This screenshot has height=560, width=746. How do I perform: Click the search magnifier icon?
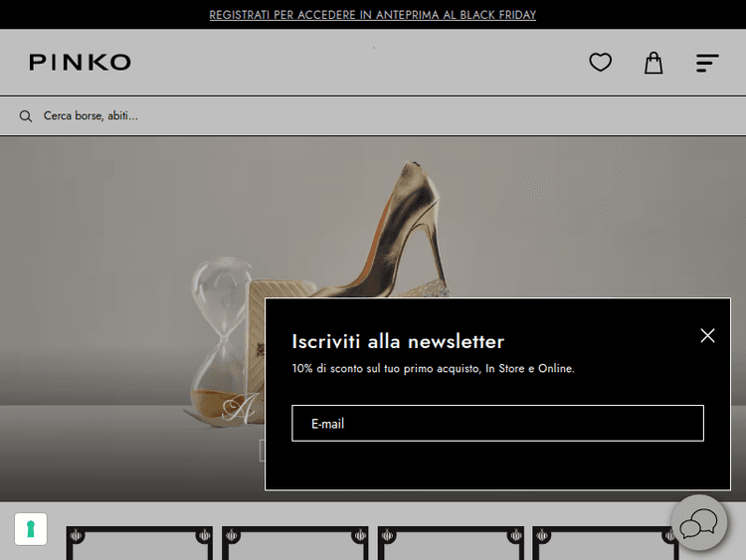pos(26,116)
